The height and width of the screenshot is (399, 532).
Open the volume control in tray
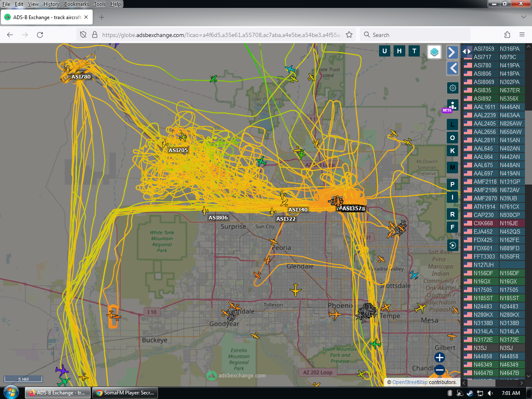coord(490,393)
